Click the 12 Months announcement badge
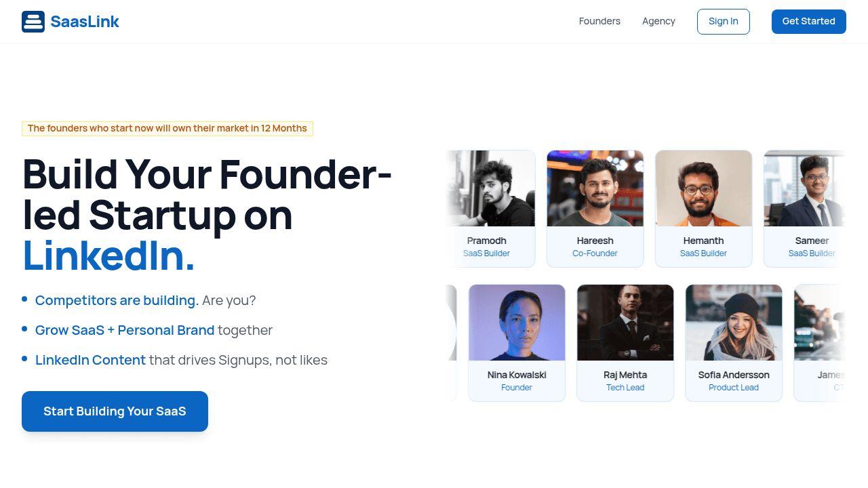The height and width of the screenshot is (488, 868). (x=167, y=129)
